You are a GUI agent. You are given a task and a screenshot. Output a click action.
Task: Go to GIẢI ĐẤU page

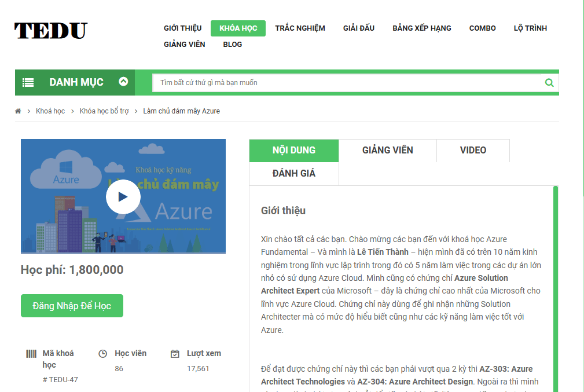359,28
